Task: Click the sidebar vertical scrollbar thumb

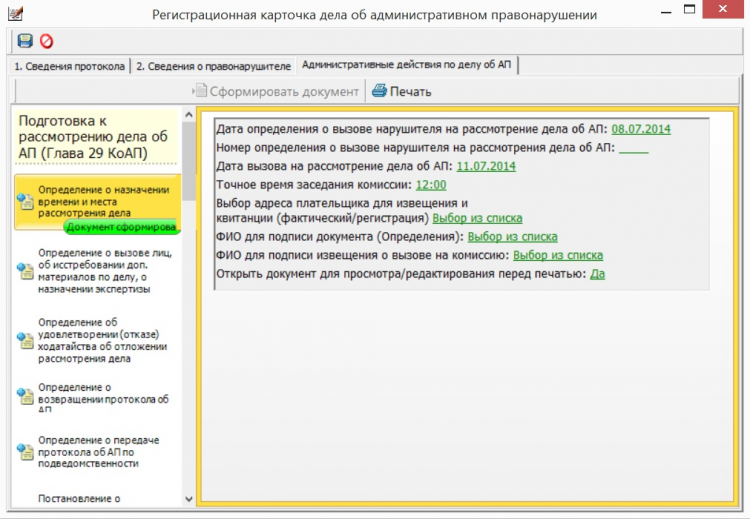Action: [x=189, y=161]
